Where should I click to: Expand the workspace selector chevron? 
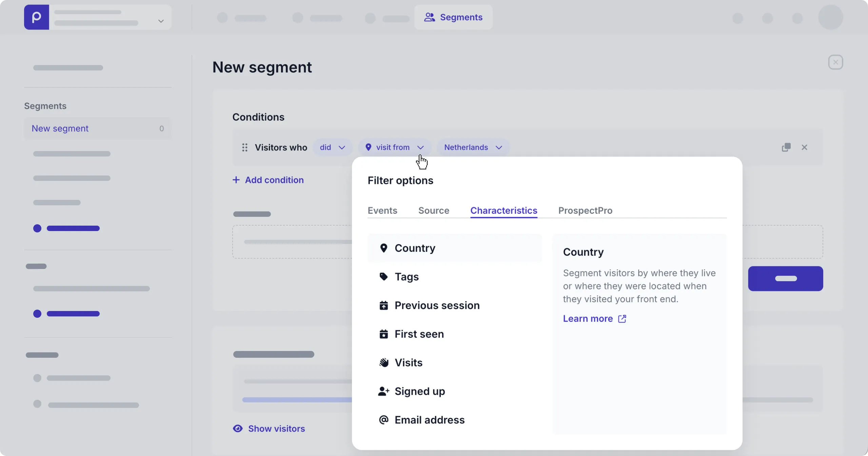[161, 21]
